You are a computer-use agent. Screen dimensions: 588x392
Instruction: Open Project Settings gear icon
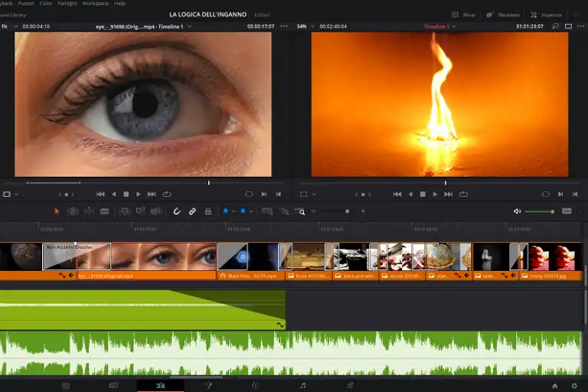574,386
